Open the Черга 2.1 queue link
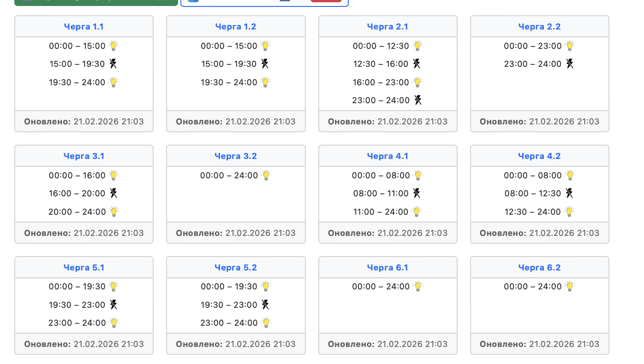 pyautogui.click(x=388, y=27)
